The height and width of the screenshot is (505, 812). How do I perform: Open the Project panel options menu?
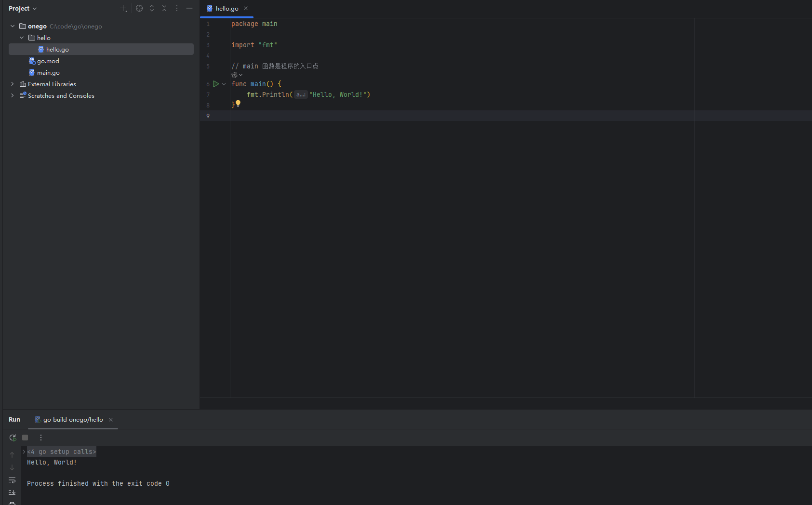click(x=177, y=8)
